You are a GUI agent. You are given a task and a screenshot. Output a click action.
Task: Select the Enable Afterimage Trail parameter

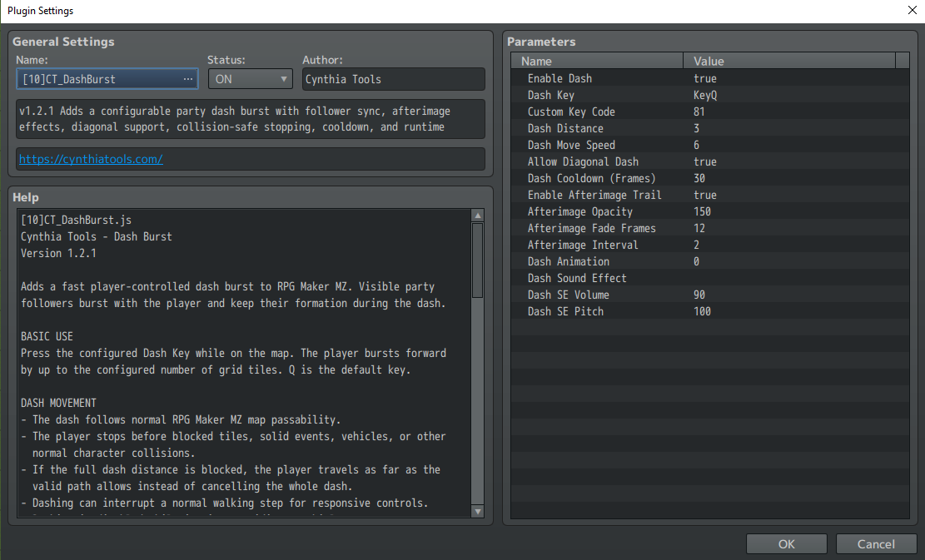[x=710, y=195]
